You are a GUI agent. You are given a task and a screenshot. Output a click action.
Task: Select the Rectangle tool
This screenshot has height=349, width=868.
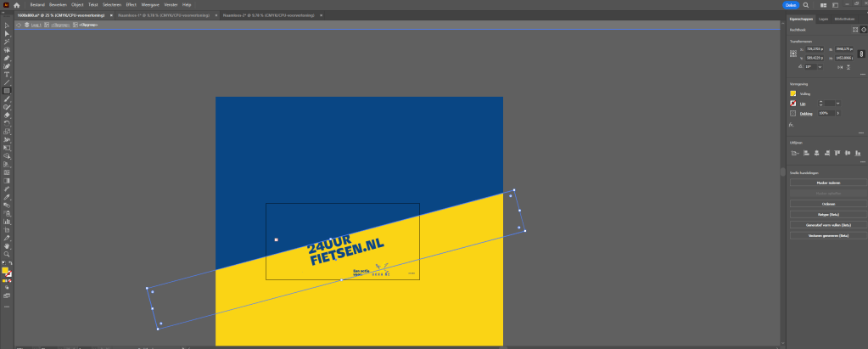(x=7, y=90)
